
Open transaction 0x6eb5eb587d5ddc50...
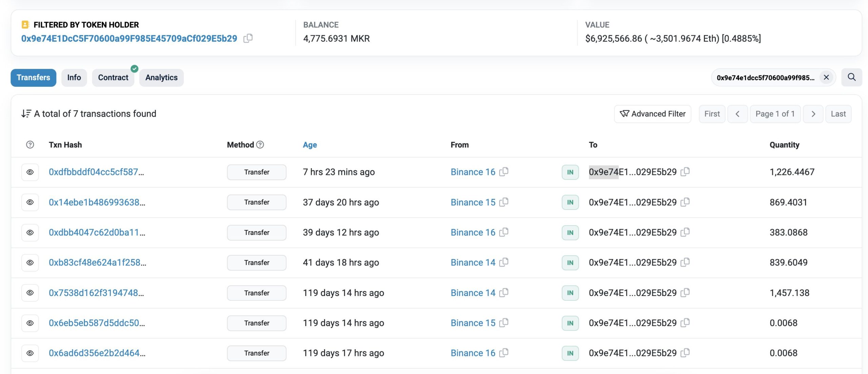click(x=97, y=323)
